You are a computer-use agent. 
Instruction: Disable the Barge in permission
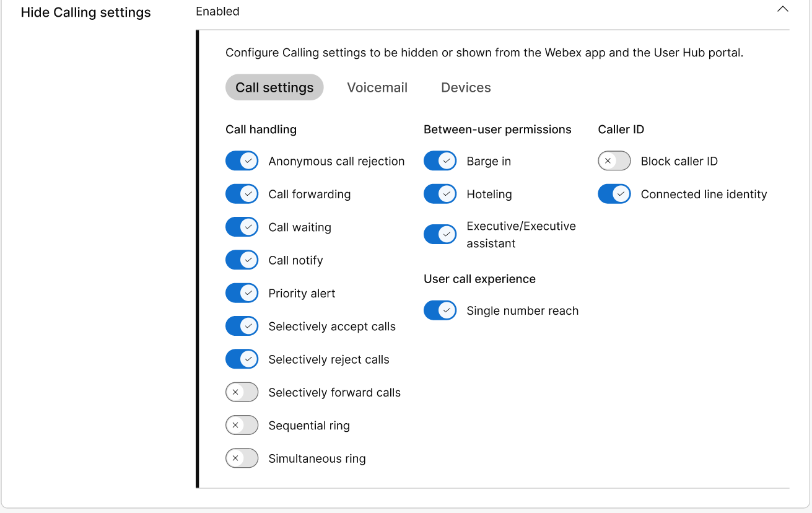point(440,160)
